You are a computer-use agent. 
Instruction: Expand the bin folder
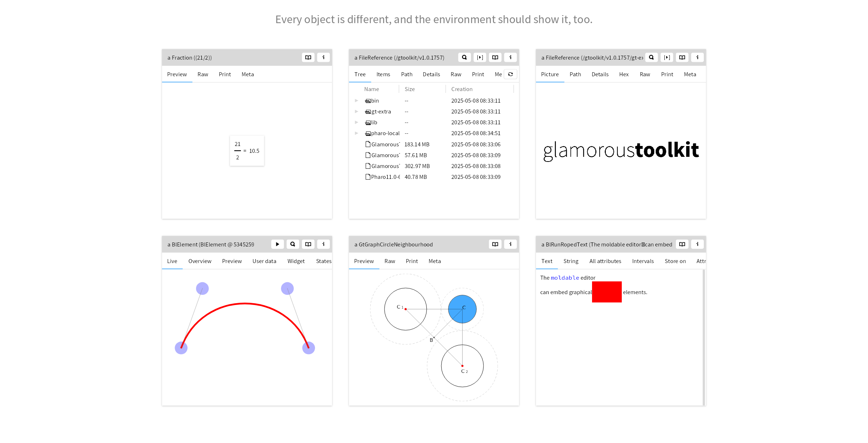[356, 100]
